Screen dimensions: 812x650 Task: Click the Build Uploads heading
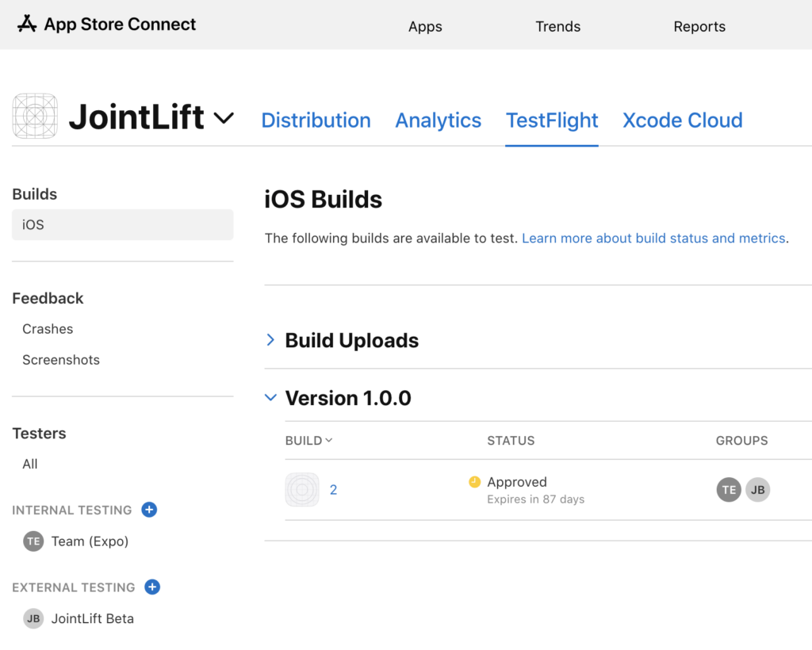click(x=351, y=341)
